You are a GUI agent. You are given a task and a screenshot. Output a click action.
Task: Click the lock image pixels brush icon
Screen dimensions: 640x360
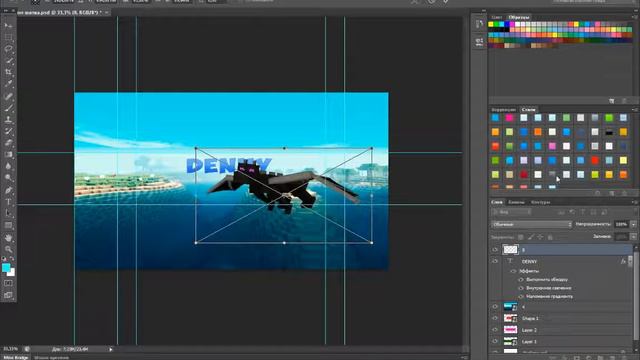click(531, 237)
